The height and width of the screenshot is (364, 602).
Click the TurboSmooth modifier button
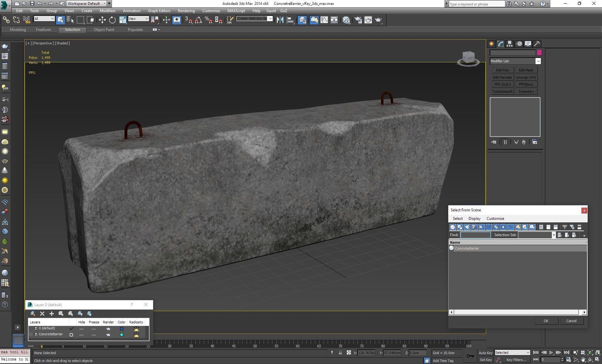click(x=503, y=91)
